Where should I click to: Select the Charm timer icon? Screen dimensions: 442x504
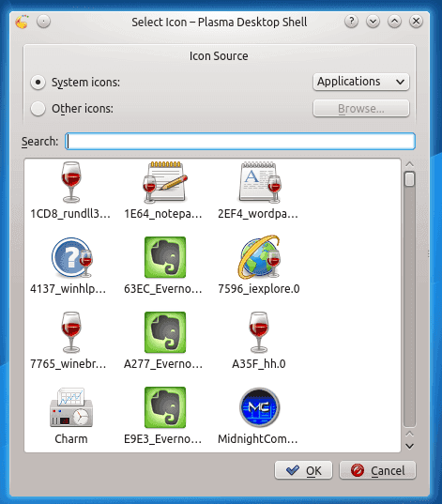tap(71, 407)
